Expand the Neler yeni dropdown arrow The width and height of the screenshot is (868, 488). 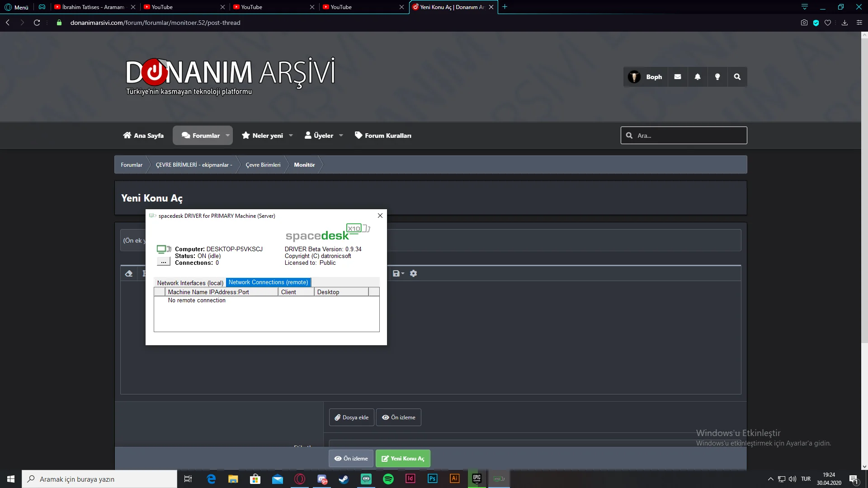tap(291, 136)
